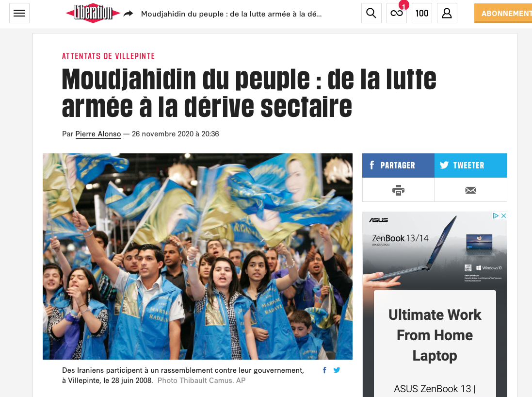Open author Pierre Alonso's page
This screenshot has height=397, width=532.
click(98, 134)
